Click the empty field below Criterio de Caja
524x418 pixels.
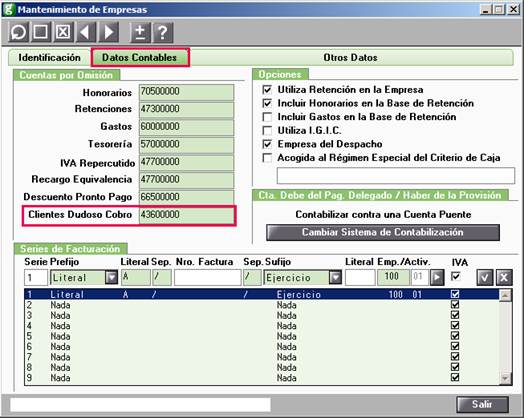tap(396, 176)
